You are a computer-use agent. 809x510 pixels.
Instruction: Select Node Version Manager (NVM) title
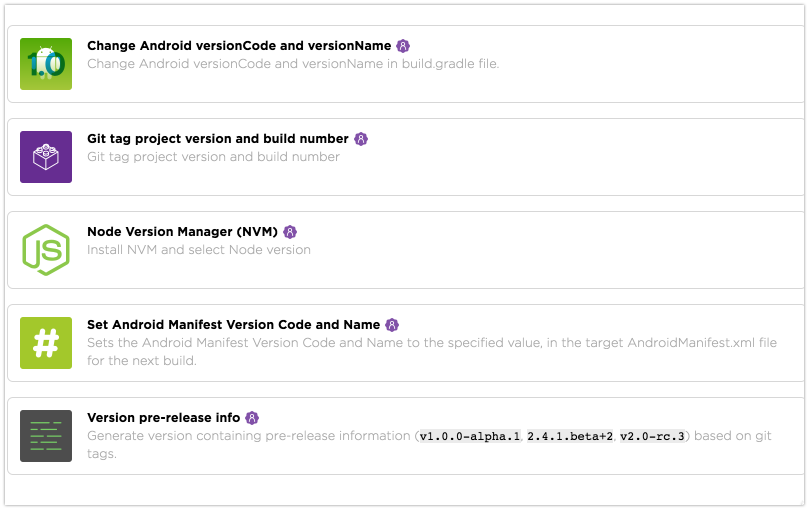coord(182,232)
